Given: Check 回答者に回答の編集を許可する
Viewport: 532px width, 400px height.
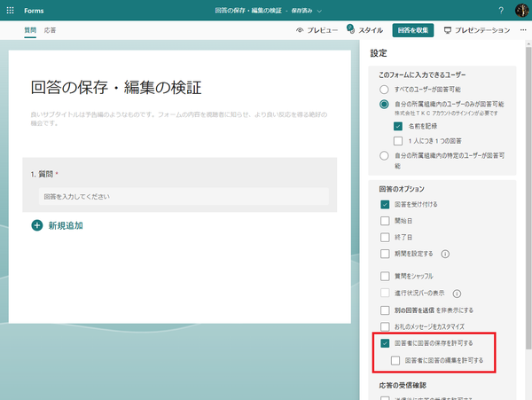Looking at the screenshot, I should [395, 360].
